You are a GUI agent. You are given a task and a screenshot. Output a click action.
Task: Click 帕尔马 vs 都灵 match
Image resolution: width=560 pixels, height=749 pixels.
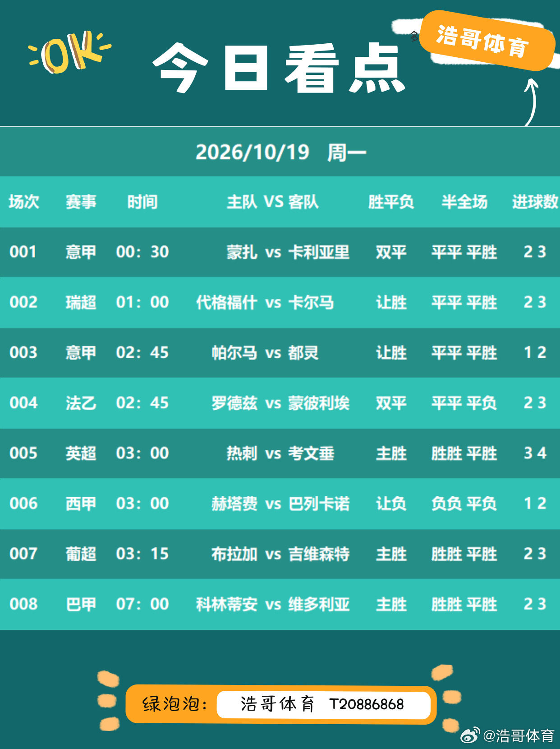[265, 352]
